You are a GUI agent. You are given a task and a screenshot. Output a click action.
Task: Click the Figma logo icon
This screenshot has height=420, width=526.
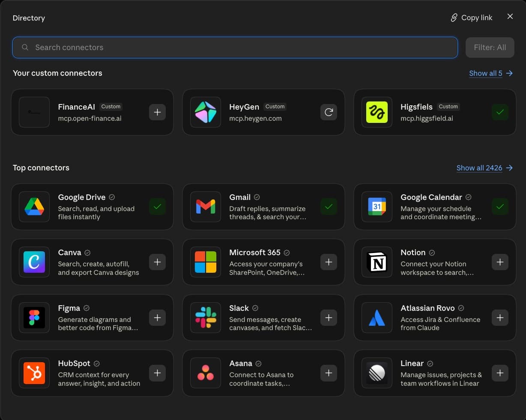pos(34,318)
